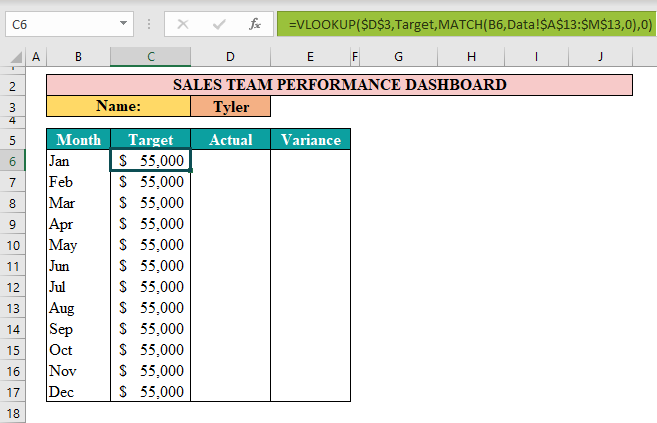657x423 pixels.
Task: Select row 2 header
Action: [13, 85]
